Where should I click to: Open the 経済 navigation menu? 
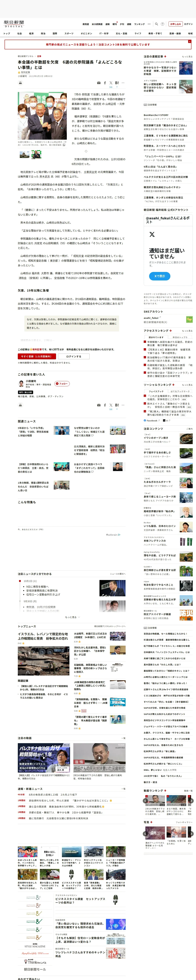click(x=31, y=33)
